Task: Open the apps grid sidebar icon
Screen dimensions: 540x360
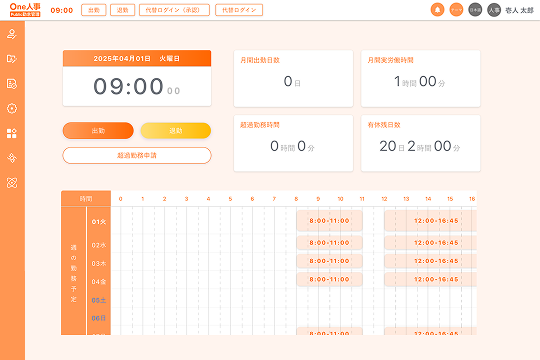Action: 12,133
